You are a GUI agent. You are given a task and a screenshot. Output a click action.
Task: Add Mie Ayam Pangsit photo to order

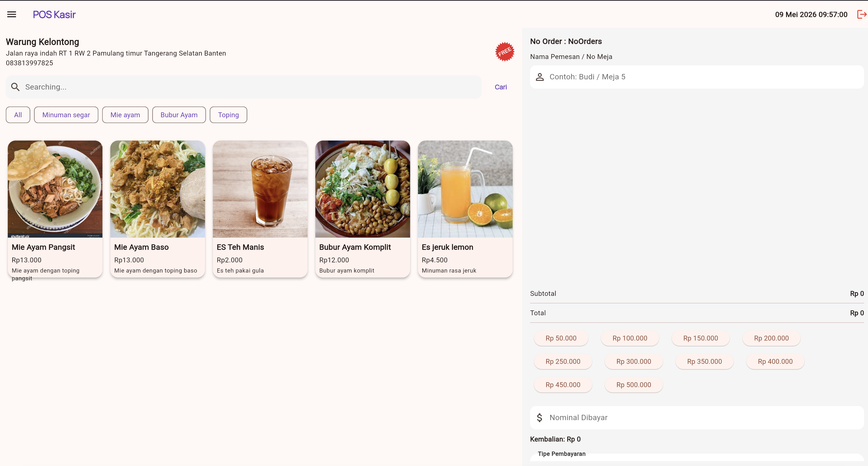click(55, 189)
